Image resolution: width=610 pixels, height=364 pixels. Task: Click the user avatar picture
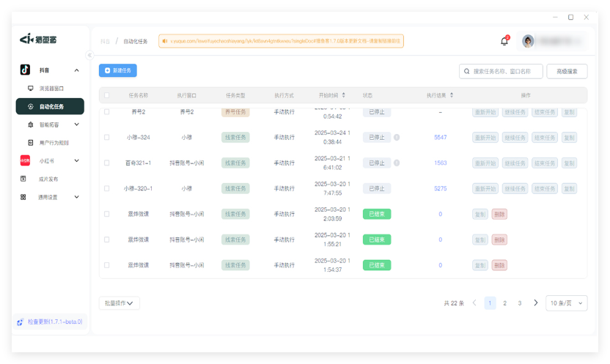click(528, 41)
